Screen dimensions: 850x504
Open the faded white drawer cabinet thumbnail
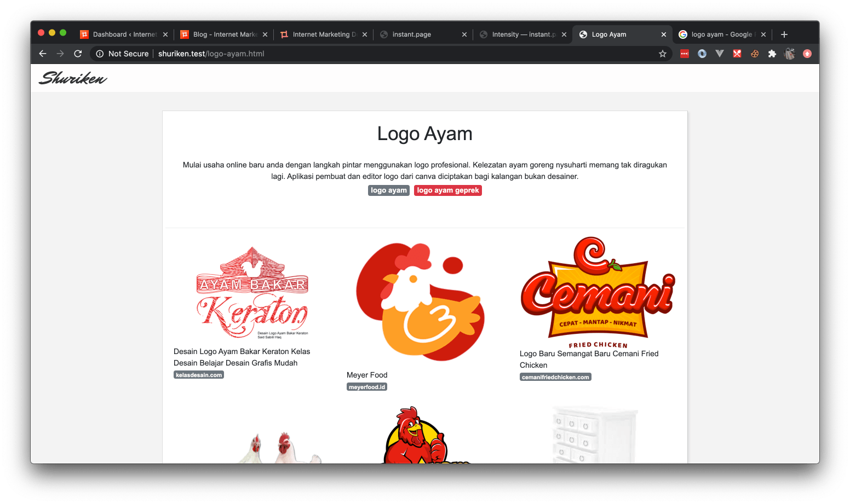click(x=596, y=435)
